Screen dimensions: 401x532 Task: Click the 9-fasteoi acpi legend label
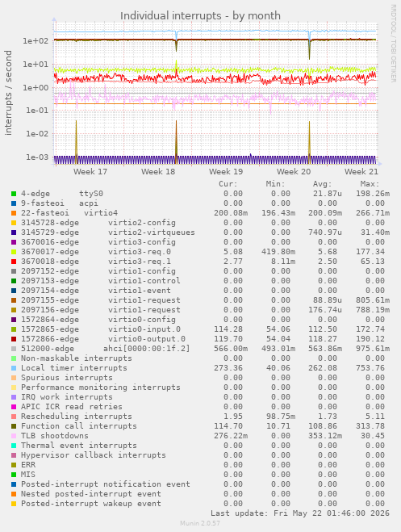coord(60,203)
